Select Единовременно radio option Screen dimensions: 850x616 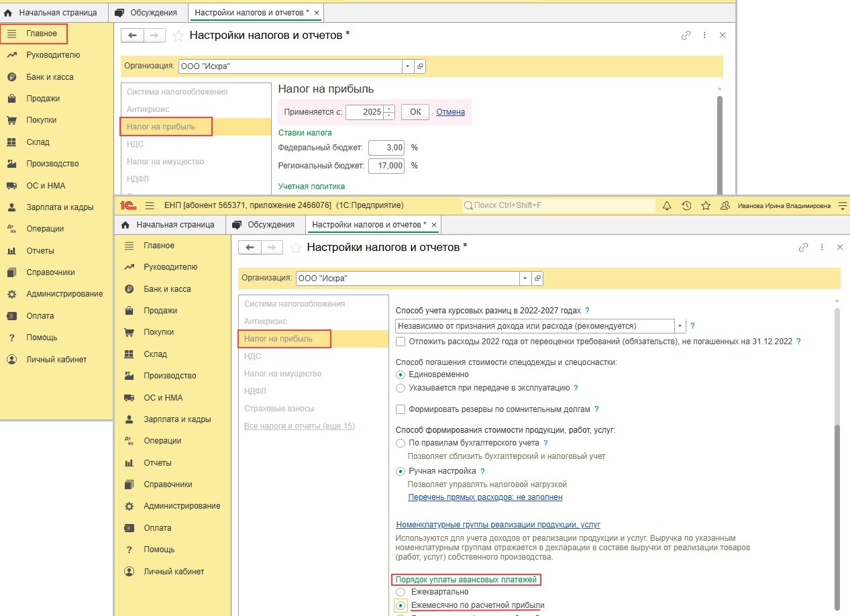401,374
